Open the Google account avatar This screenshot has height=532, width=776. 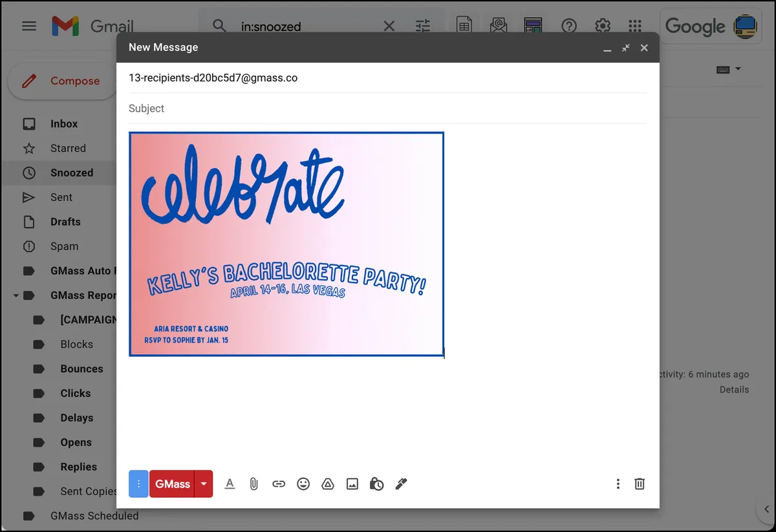[x=746, y=27]
